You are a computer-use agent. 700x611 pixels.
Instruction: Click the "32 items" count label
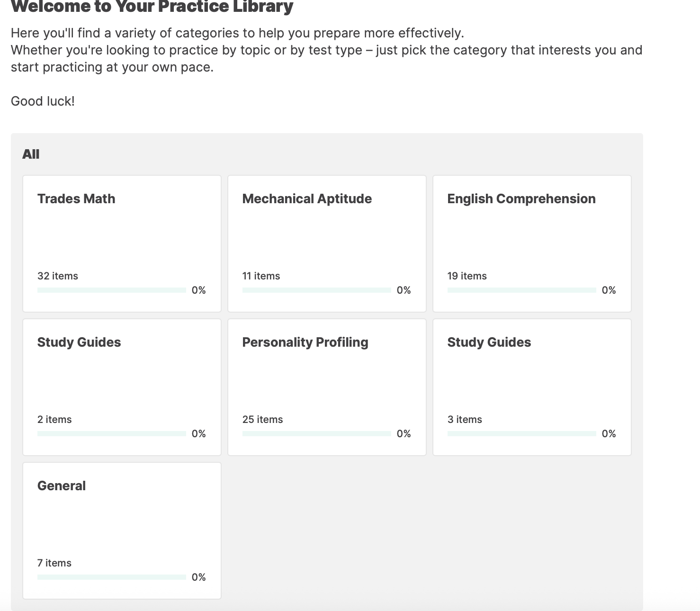click(58, 276)
